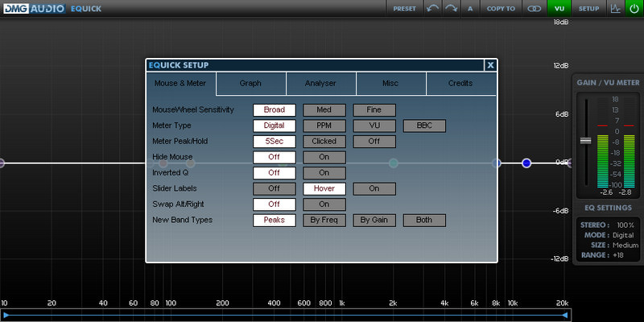Image resolution: width=644 pixels, height=322 pixels.
Task: Toggle the green VU button
Action: click(x=559, y=8)
